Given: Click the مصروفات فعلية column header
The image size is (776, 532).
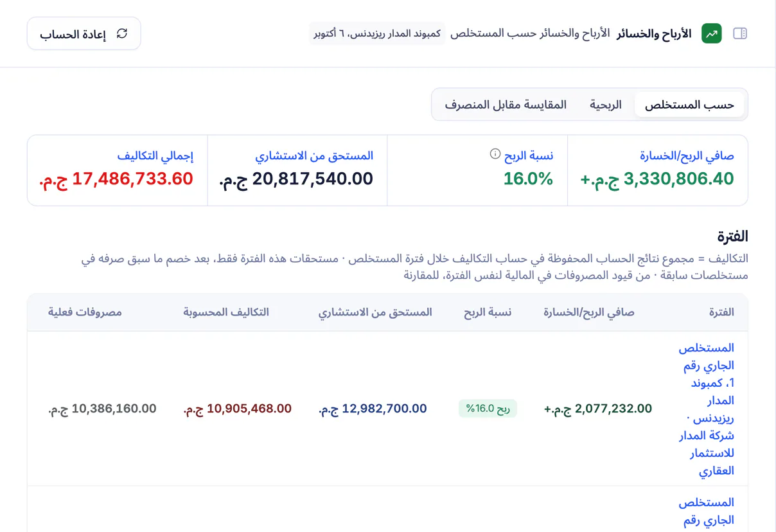Looking at the screenshot, I should tap(85, 312).
